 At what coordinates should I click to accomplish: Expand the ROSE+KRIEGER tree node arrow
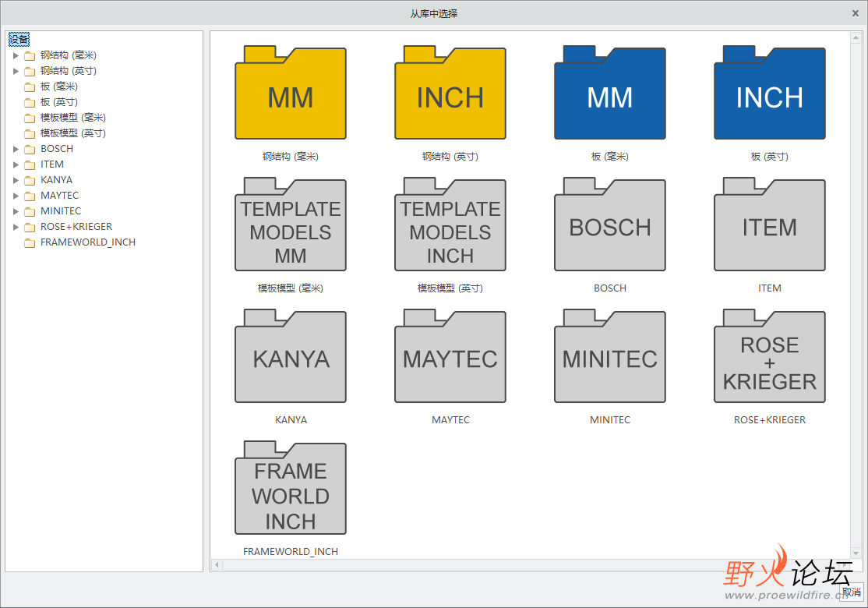click(x=16, y=227)
